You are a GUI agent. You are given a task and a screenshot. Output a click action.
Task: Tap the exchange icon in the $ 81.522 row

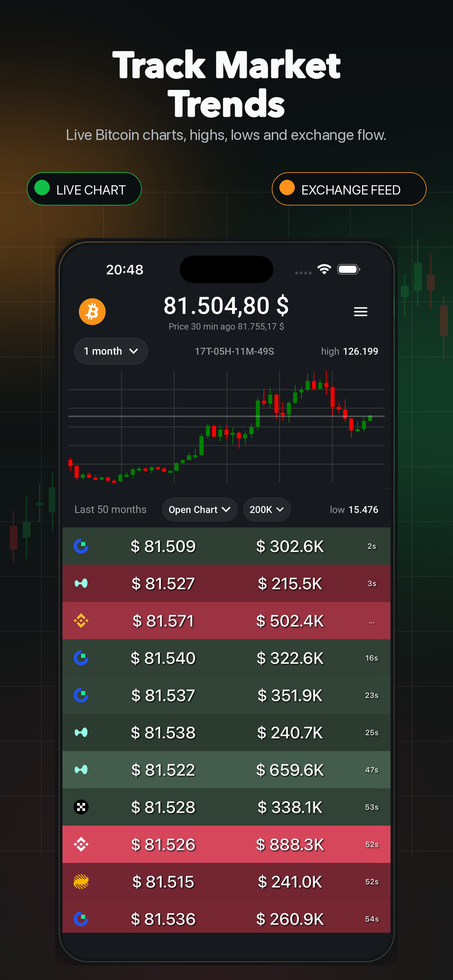click(x=81, y=770)
